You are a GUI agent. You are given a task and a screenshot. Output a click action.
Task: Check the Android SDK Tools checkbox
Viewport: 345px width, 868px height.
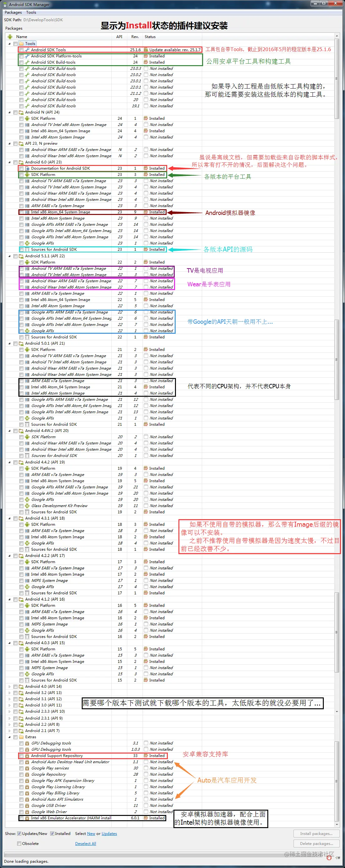tap(22, 50)
